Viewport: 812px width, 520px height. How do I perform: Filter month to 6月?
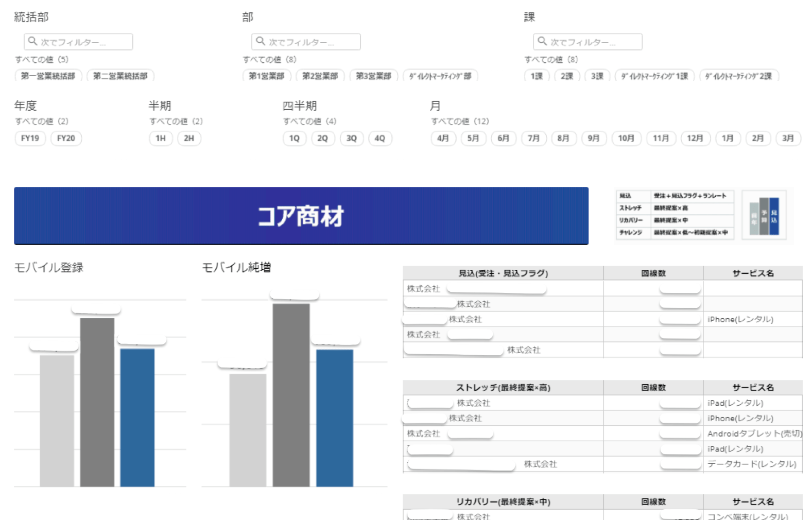point(504,138)
